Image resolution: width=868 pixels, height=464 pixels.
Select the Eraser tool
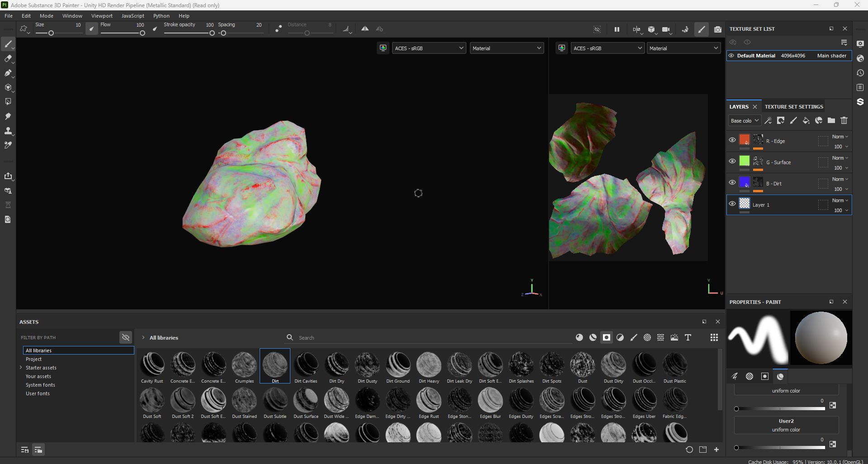click(9, 59)
